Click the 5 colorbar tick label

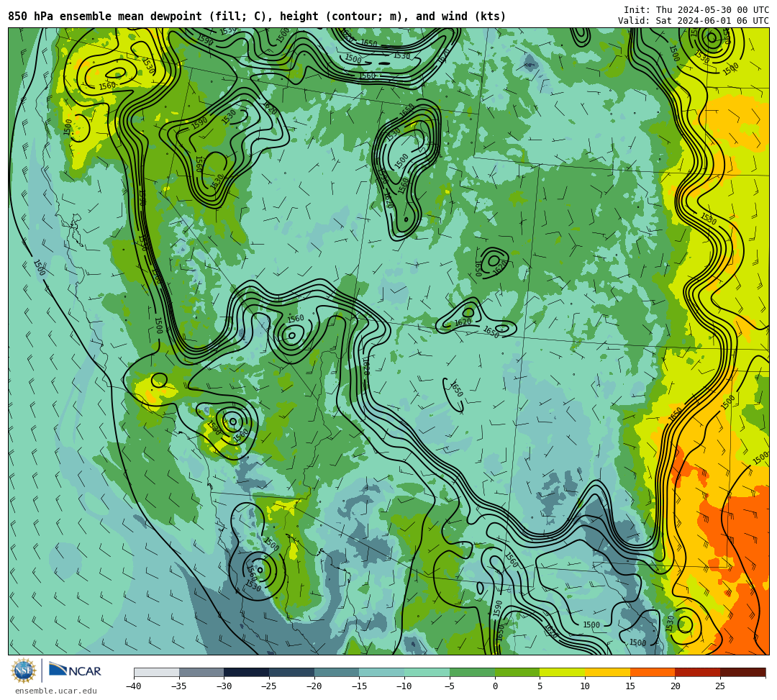point(540,686)
